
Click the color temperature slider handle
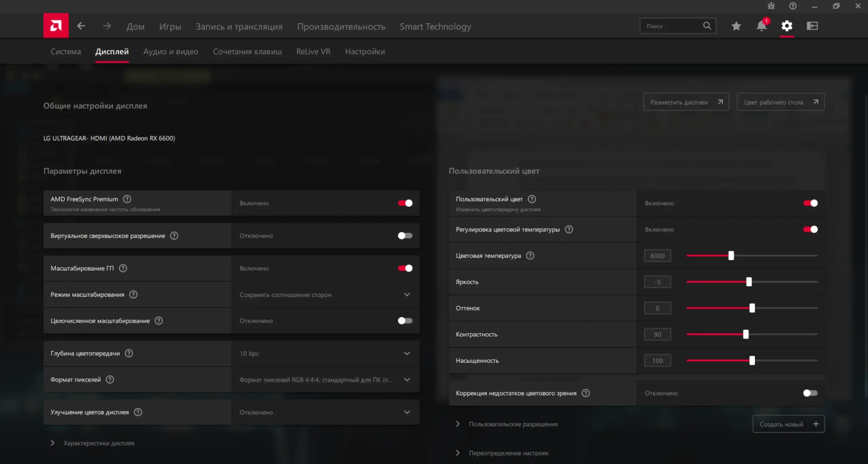tap(731, 256)
